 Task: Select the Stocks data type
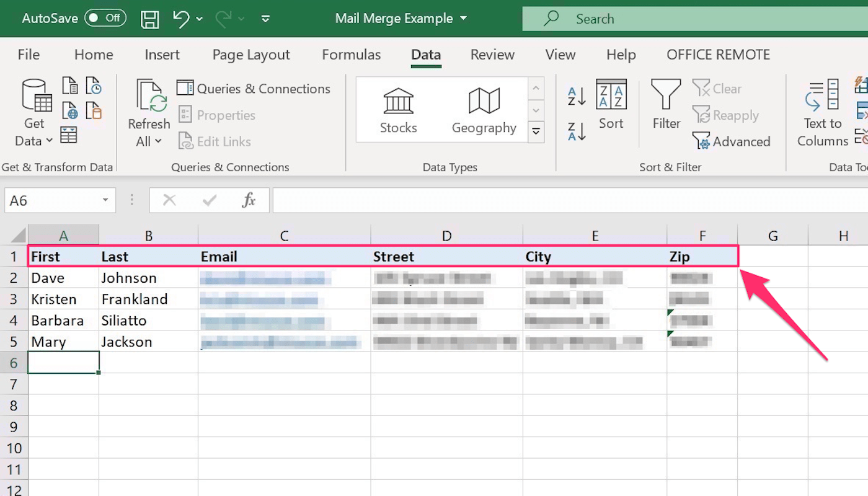click(398, 110)
